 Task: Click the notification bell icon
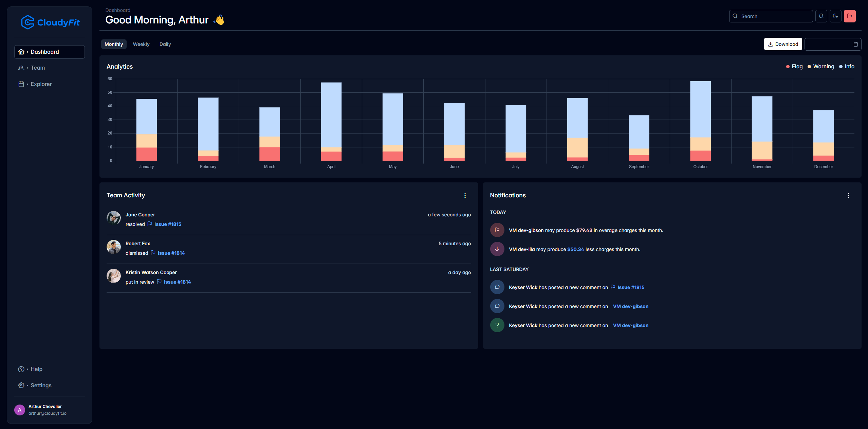coord(821,16)
